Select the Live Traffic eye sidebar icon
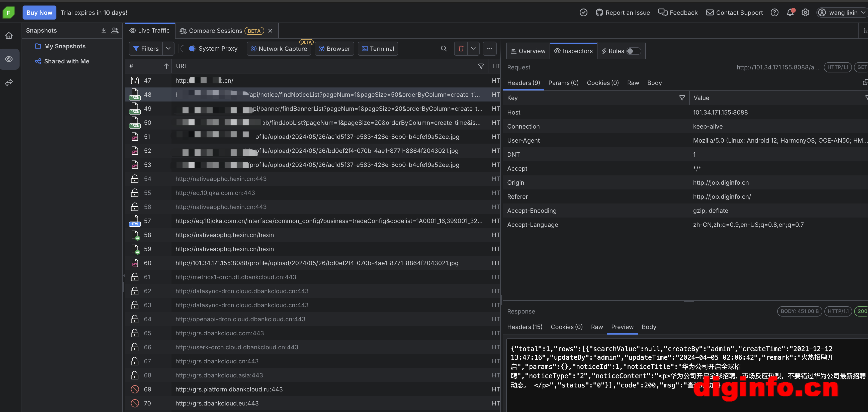Image resolution: width=868 pixels, height=412 pixels. [x=9, y=59]
